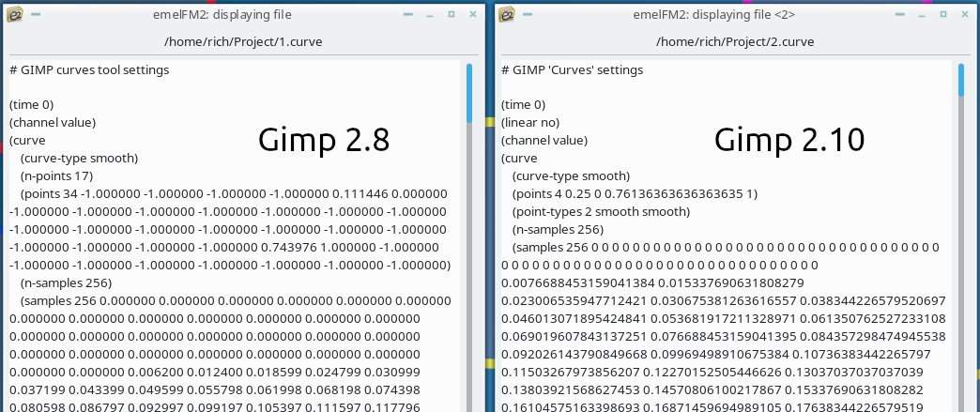Click the value 0.0076688453159041384
The width and height of the screenshot is (980, 412).
[578, 282]
